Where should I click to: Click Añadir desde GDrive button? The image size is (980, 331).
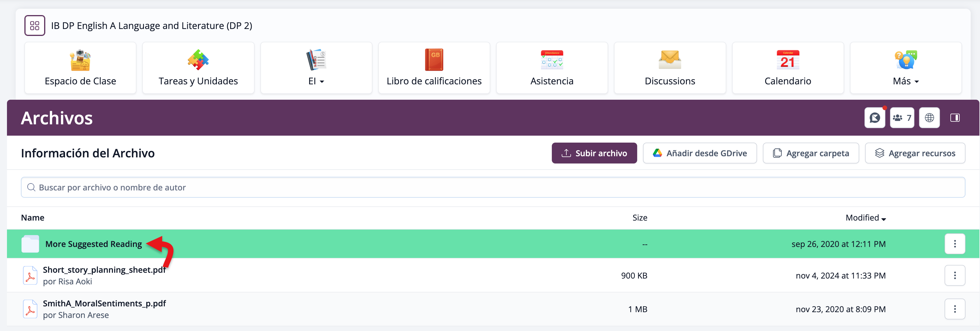coord(700,153)
